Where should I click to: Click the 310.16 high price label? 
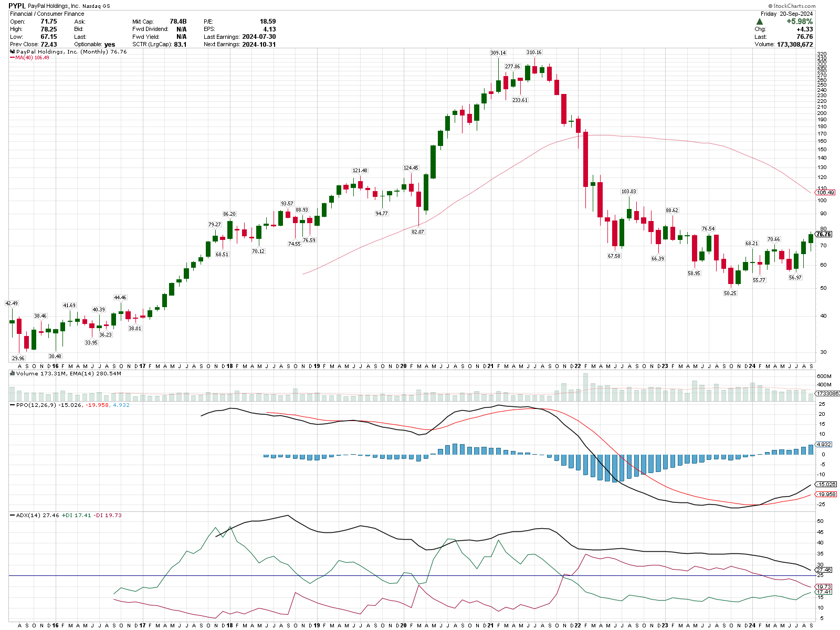point(534,52)
